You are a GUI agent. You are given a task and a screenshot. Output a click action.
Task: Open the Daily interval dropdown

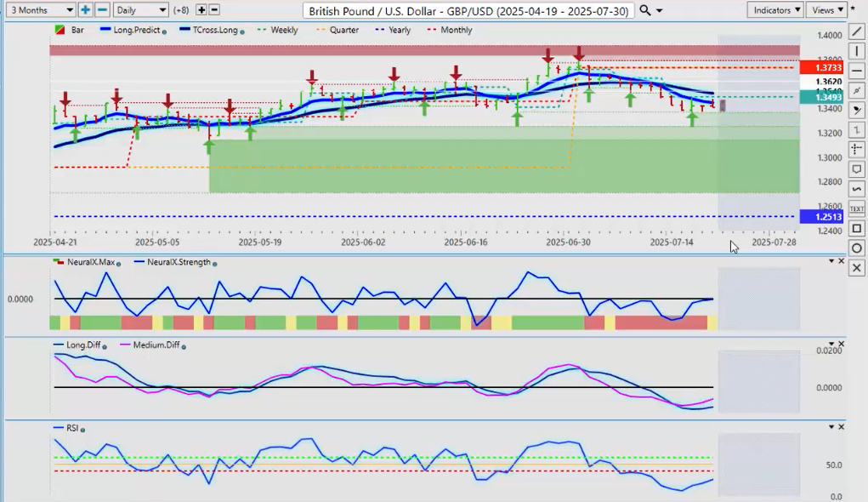141,9
